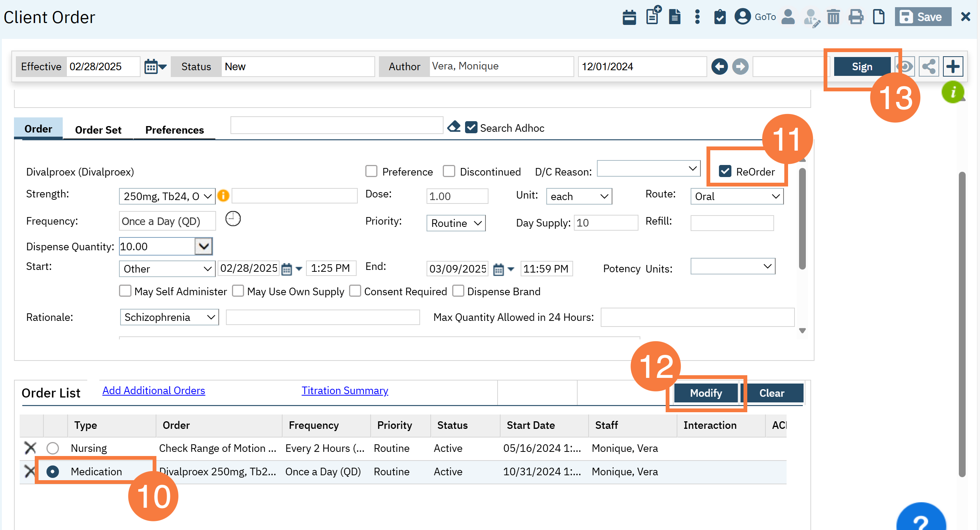Open the three-dot more options menu

click(x=697, y=17)
